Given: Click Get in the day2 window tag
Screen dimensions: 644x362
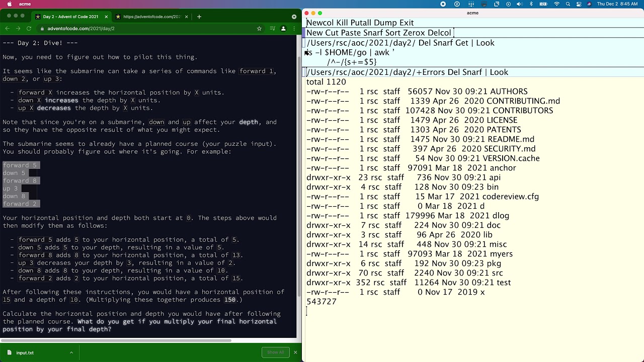Looking at the screenshot, I should pos(461,43).
